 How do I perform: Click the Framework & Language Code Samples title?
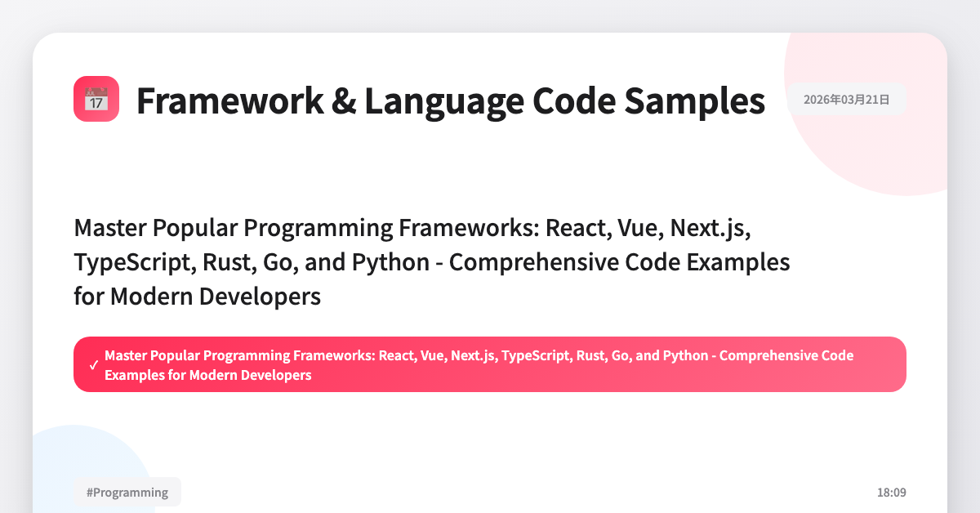click(x=451, y=100)
